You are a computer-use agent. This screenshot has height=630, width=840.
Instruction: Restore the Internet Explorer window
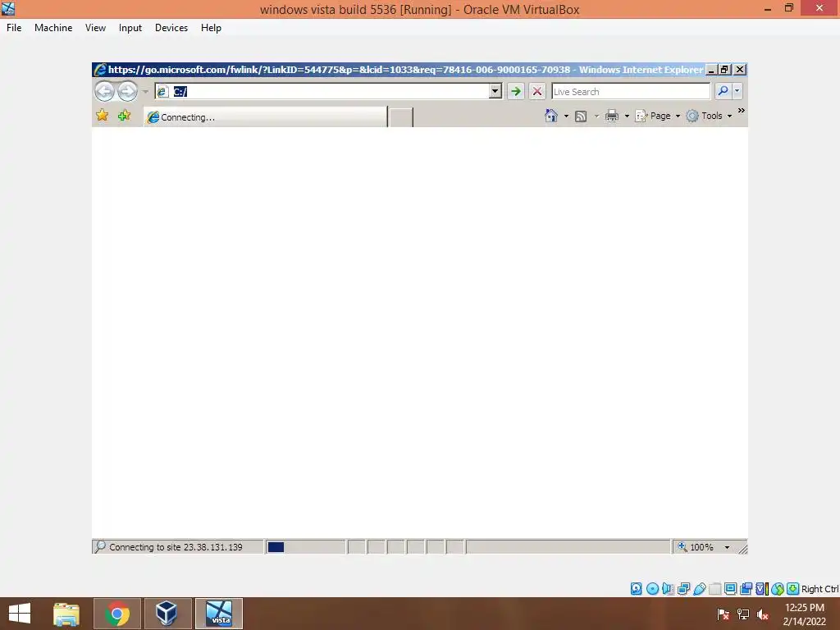pos(725,70)
